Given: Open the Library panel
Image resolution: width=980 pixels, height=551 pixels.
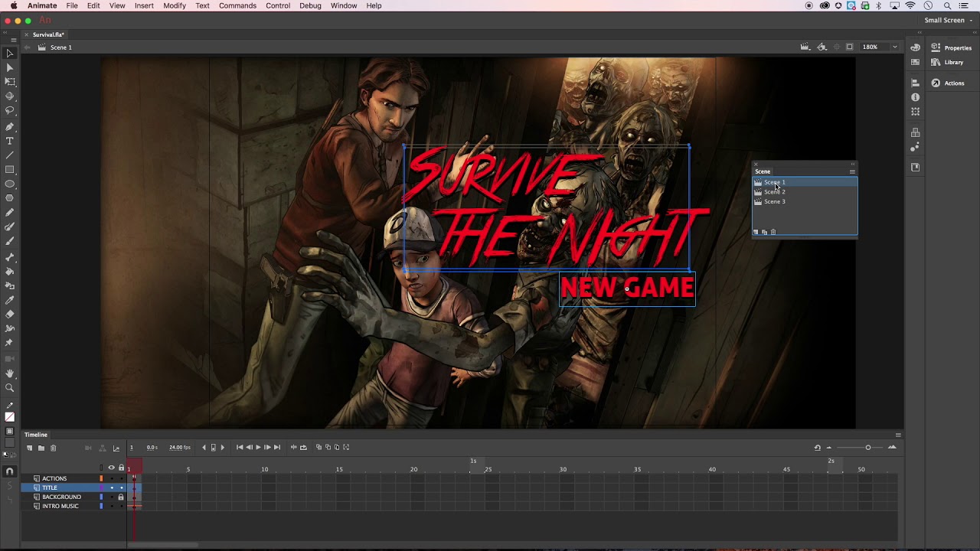Looking at the screenshot, I should 947,62.
